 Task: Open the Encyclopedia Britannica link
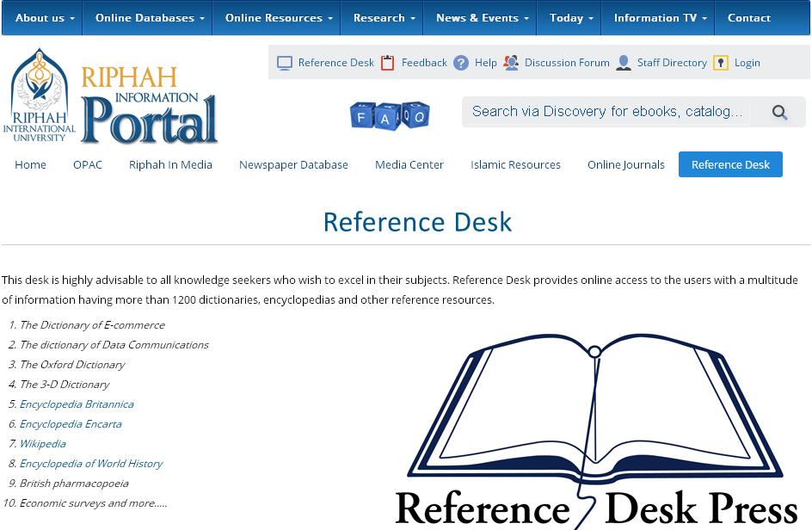(x=77, y=404)
